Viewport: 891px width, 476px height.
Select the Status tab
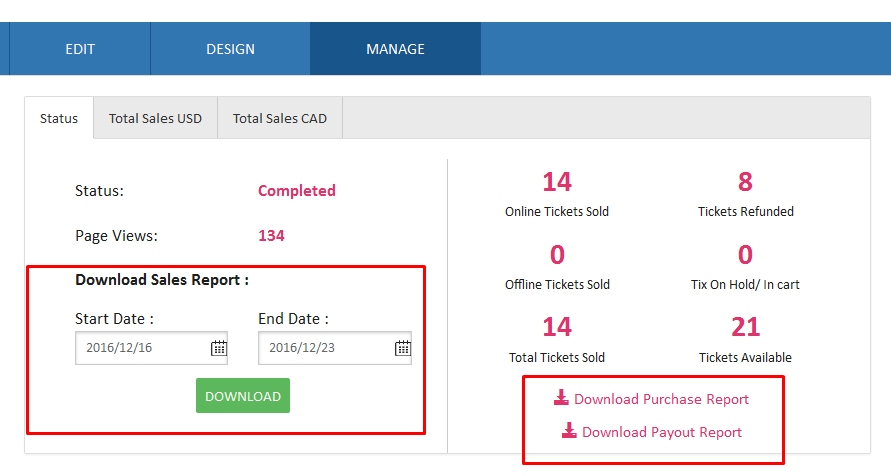click(x=59, y=118)
